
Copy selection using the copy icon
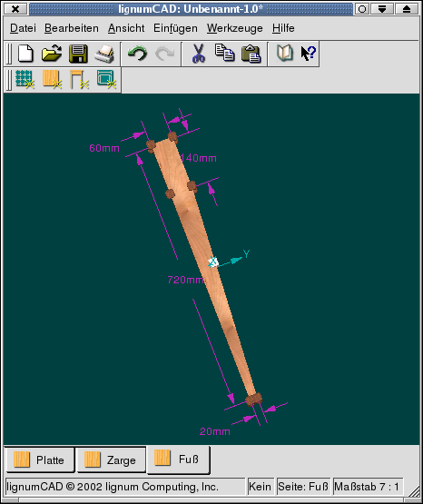(224, 53)
